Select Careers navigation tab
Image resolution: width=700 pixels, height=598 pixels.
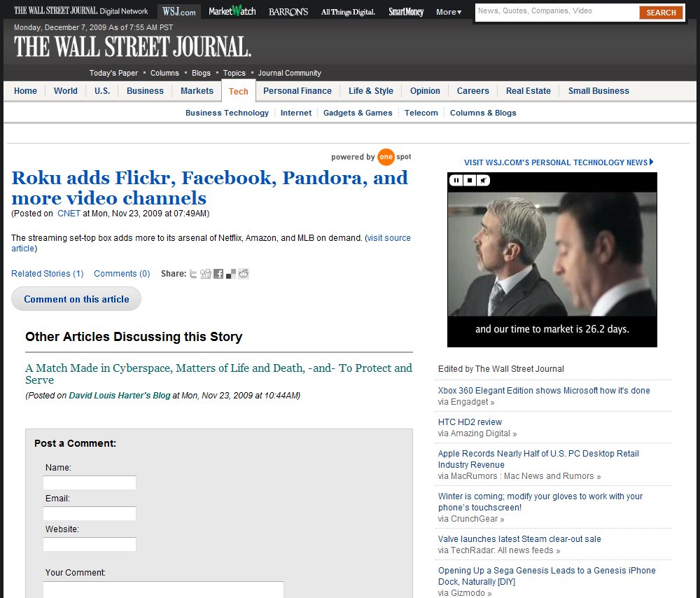tap(472, 90)
